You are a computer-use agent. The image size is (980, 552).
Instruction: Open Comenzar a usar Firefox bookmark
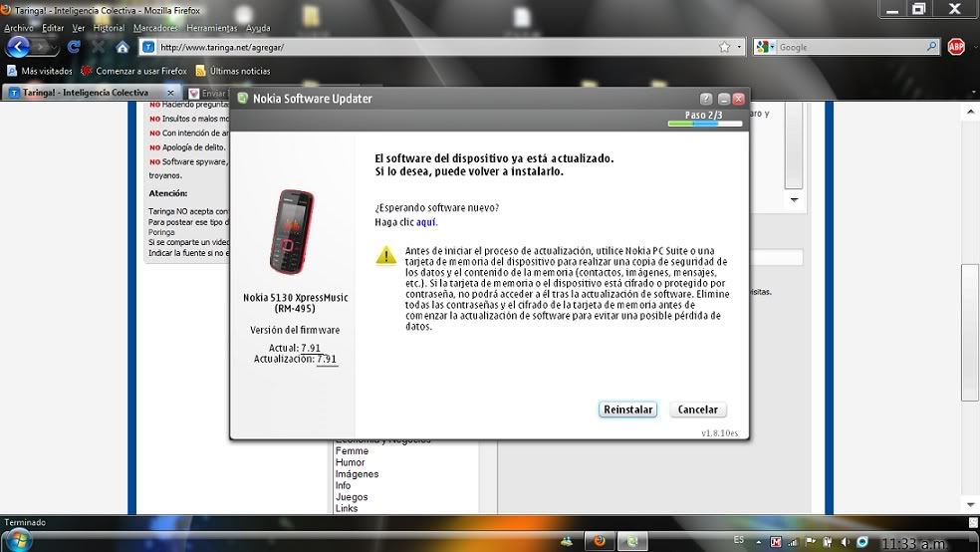(133, 71)
